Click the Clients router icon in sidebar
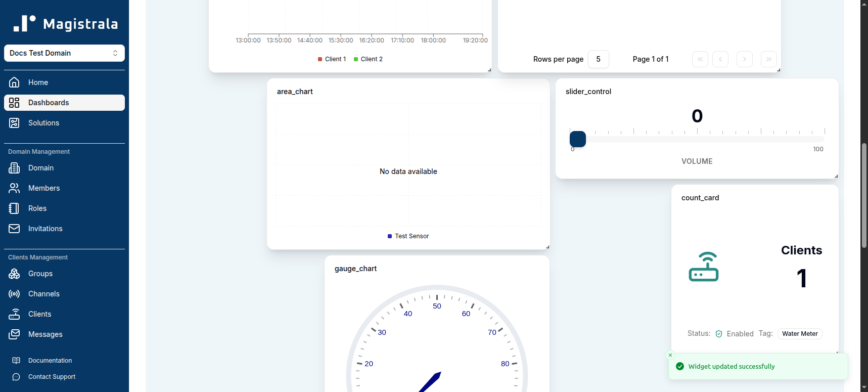868x392 pixels. click(14, 314)
